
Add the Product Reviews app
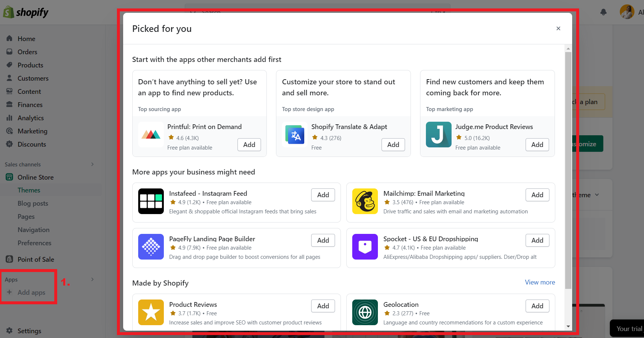323,306
